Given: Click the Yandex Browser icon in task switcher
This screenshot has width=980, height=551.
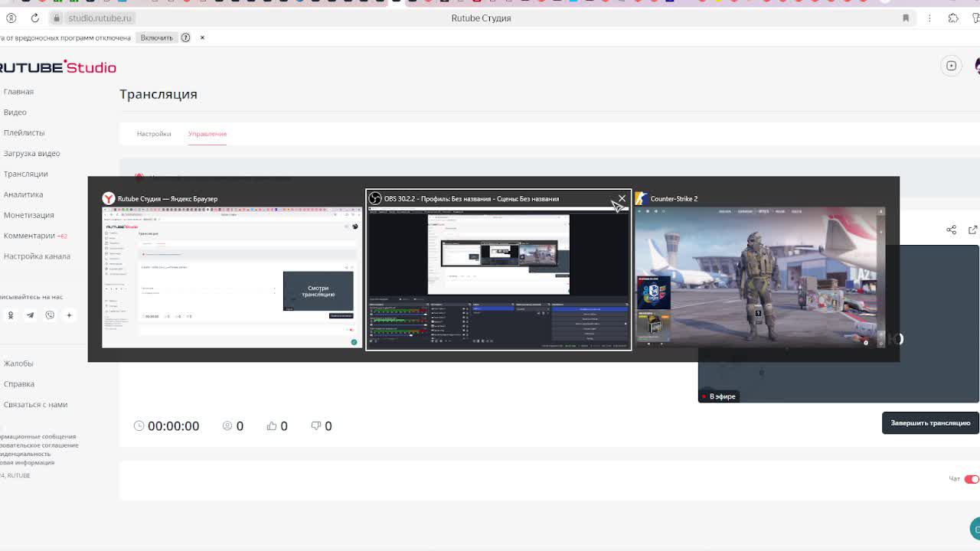Looking at the screenshot, I should tap(109, 198).
